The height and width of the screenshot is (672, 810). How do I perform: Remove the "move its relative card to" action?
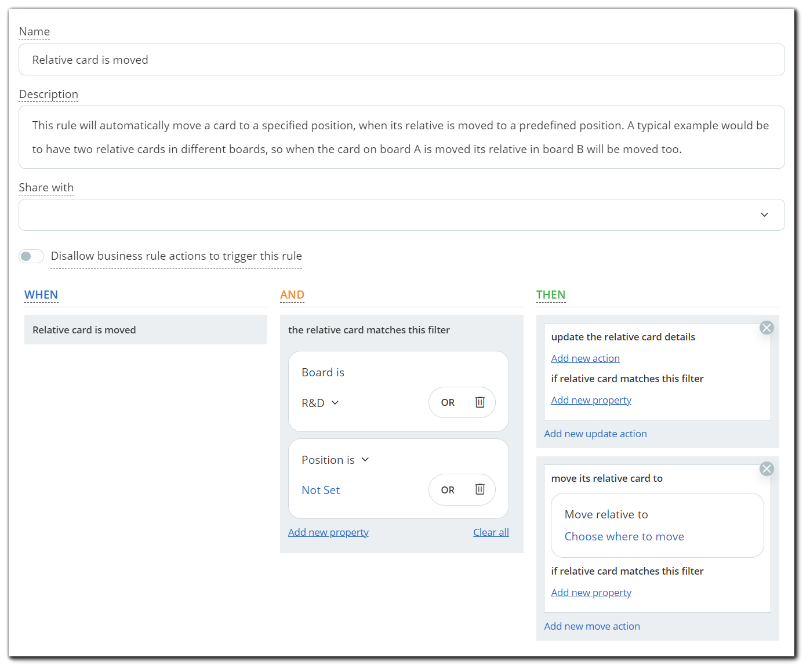(x=767, y=468)
